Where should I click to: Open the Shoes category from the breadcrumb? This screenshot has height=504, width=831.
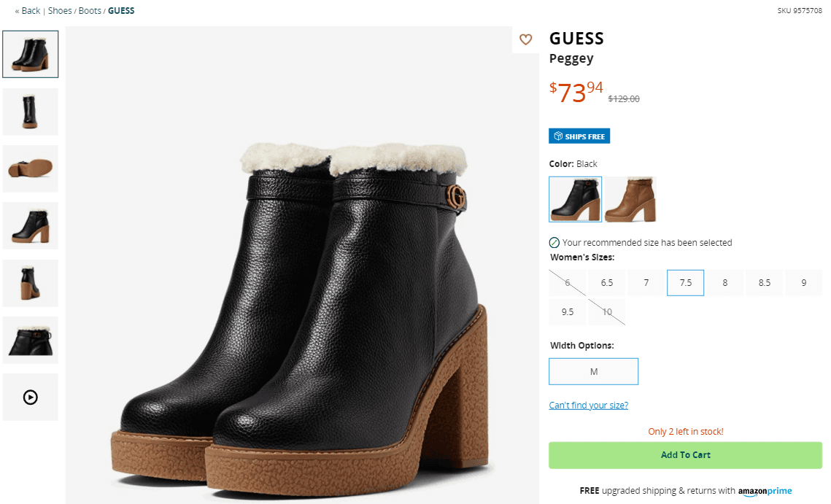click(59, 10)
